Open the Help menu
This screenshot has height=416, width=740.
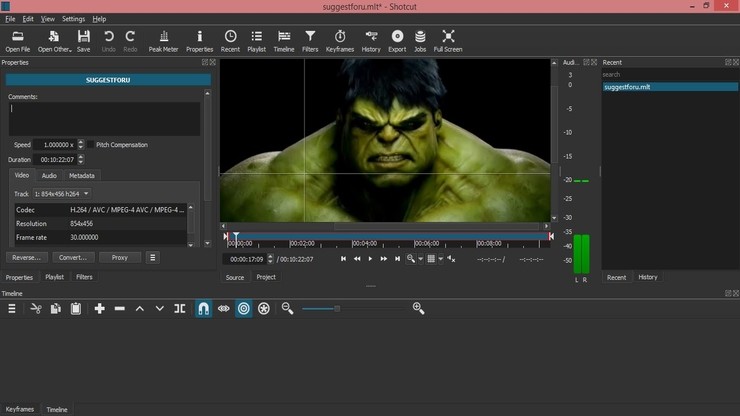click(99, 19)
